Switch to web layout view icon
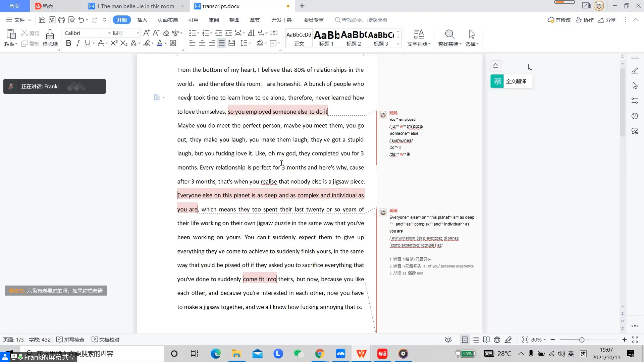Viewport: 644px width, 362px height. 497,340
